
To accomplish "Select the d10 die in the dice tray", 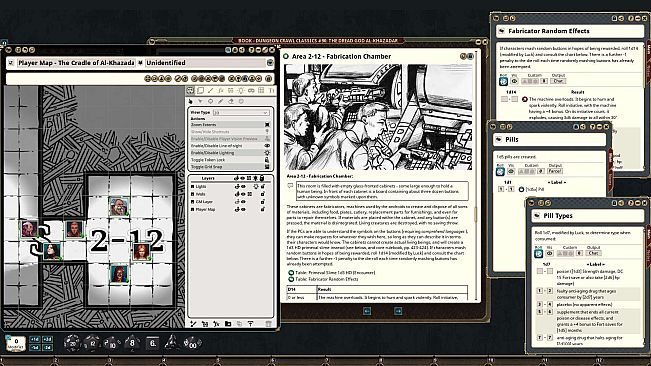I will [112, 343].
